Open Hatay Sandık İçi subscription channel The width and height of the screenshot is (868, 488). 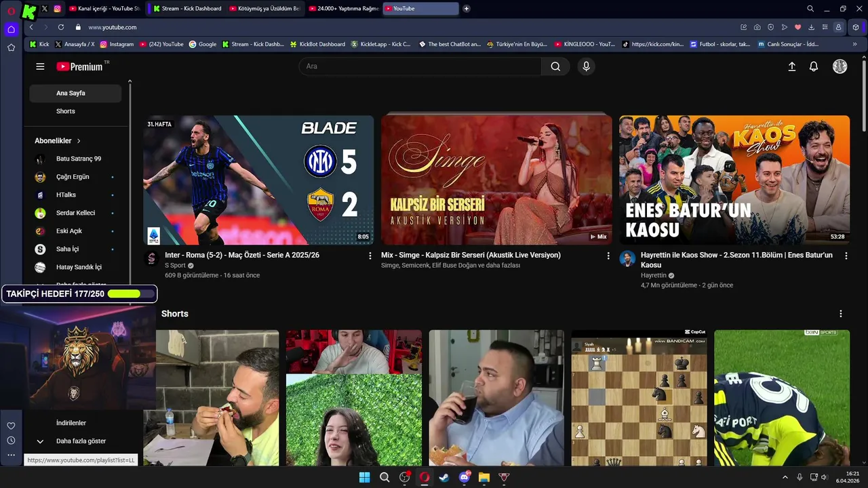pos(75,267)
